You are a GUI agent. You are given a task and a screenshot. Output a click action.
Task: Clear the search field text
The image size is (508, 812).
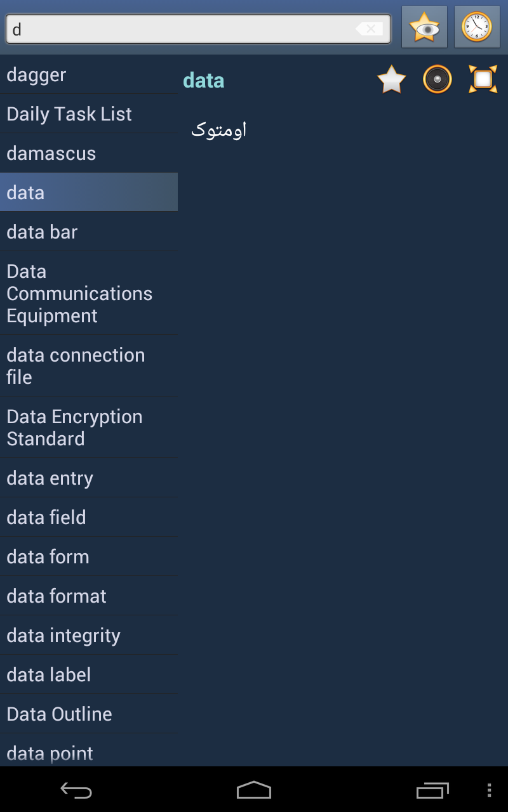tap(370, 29)
